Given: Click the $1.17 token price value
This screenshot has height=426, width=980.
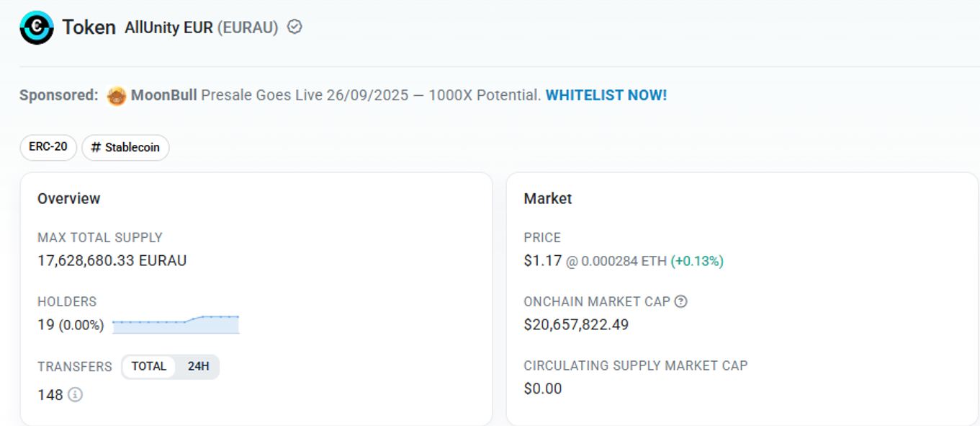Looking at the screenshot, I should (542, 260).
